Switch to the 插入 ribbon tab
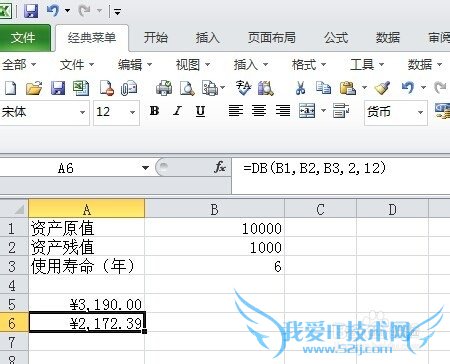450x364 pixels. 208,38
